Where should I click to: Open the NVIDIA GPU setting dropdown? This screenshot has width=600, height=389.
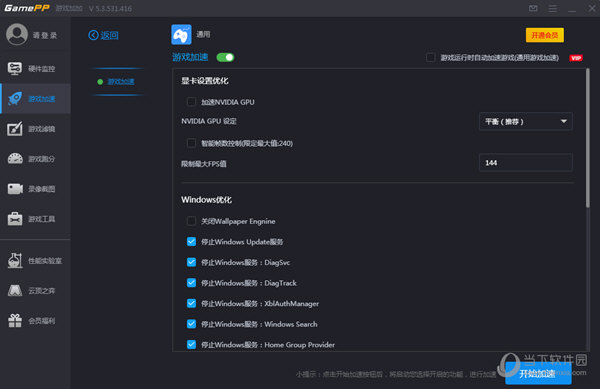tap(526, 122)
